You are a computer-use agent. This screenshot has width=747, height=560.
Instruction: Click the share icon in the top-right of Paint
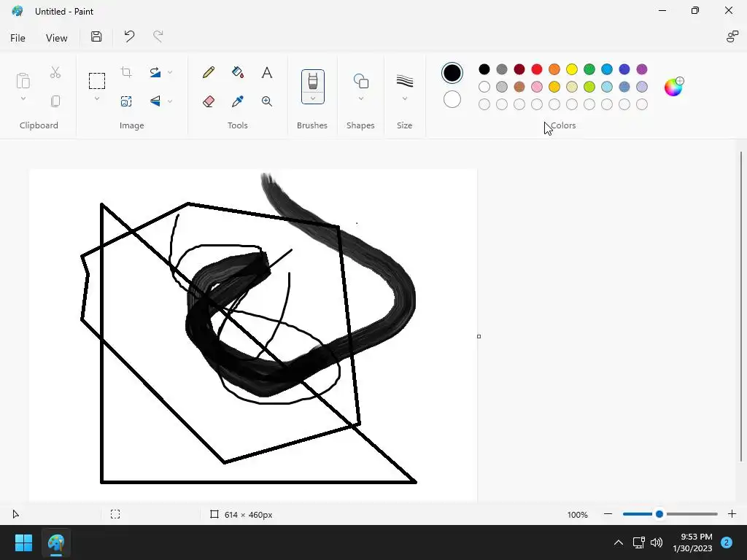click(x=732, y=36)
